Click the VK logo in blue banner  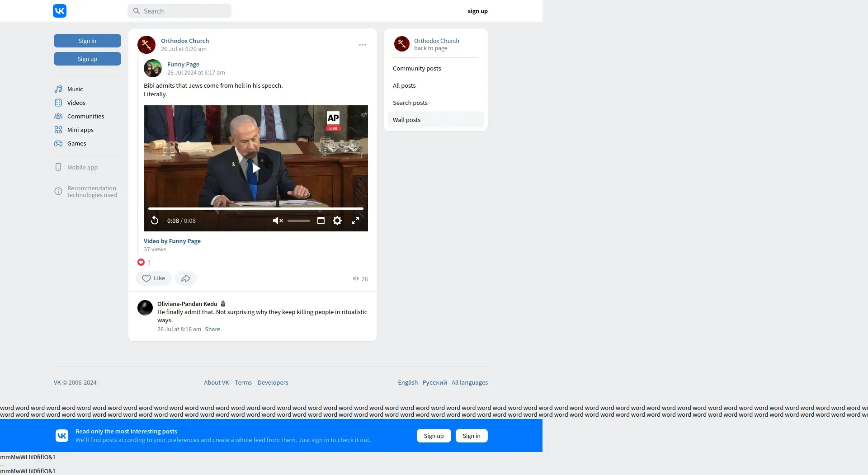pyautogui.click(x=62, y=436)
